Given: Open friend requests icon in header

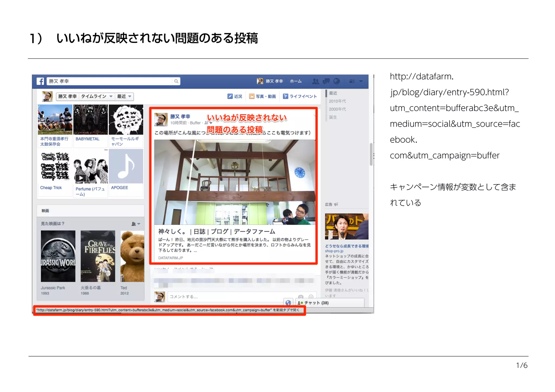Looking at the screenshot, I should click(x=315, y=81).
